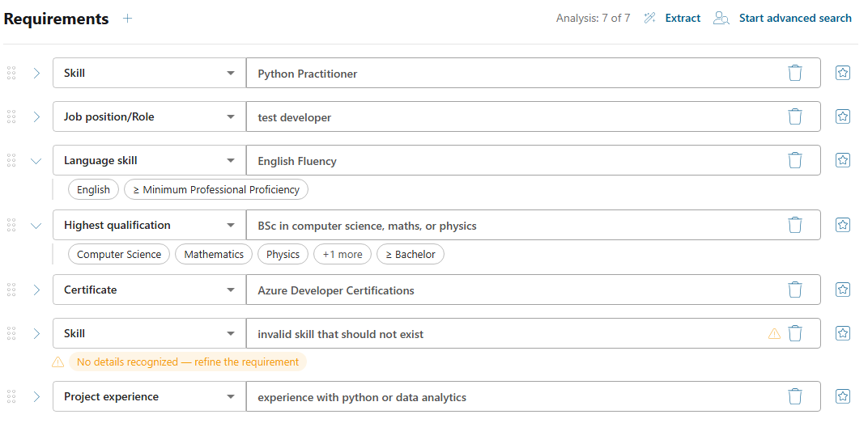This screenshot has width=868, height=423.
Task: Delete the project experience requirement
Action: (795, 396)
